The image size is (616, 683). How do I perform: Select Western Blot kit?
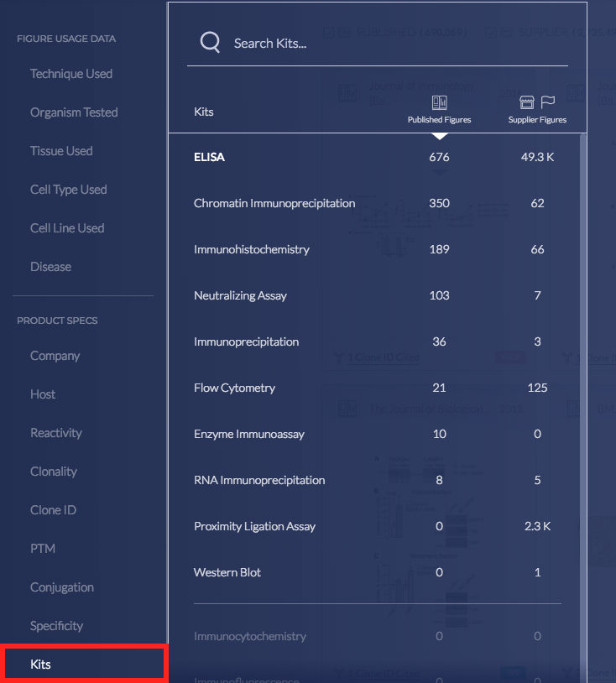(378, 572)
